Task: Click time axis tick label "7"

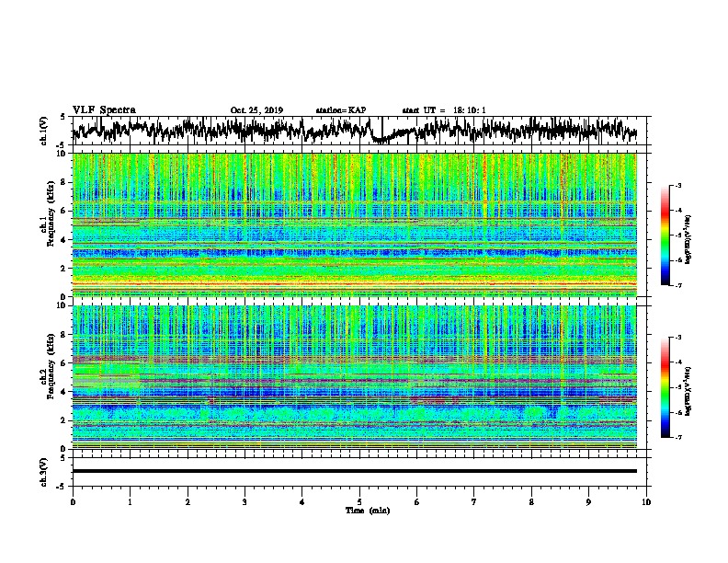Action: click(474, 502)
